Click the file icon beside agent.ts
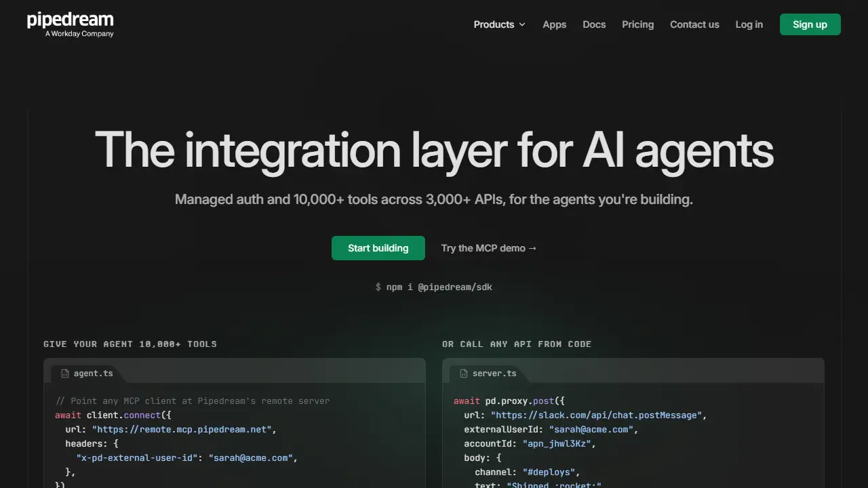 [x=65, y=373]
